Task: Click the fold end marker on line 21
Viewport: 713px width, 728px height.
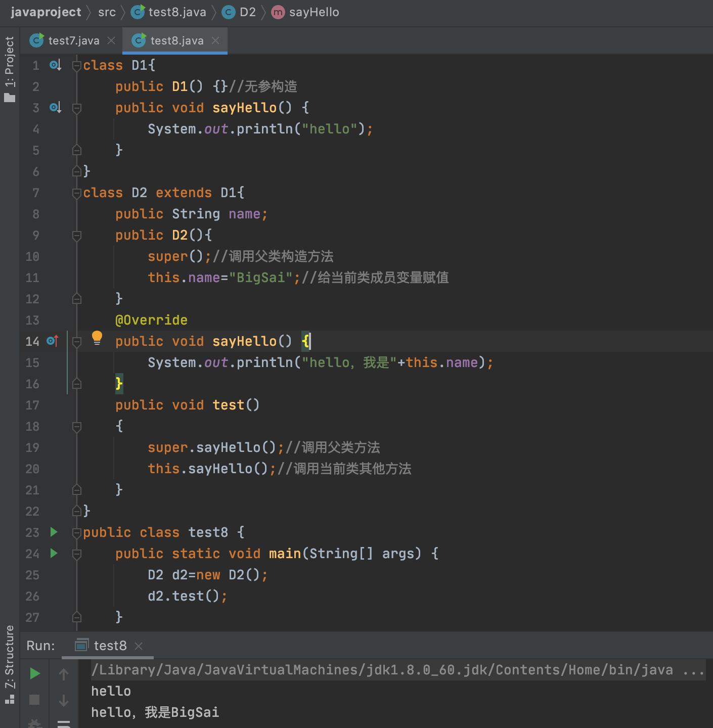Action: (x=77, y=490)
